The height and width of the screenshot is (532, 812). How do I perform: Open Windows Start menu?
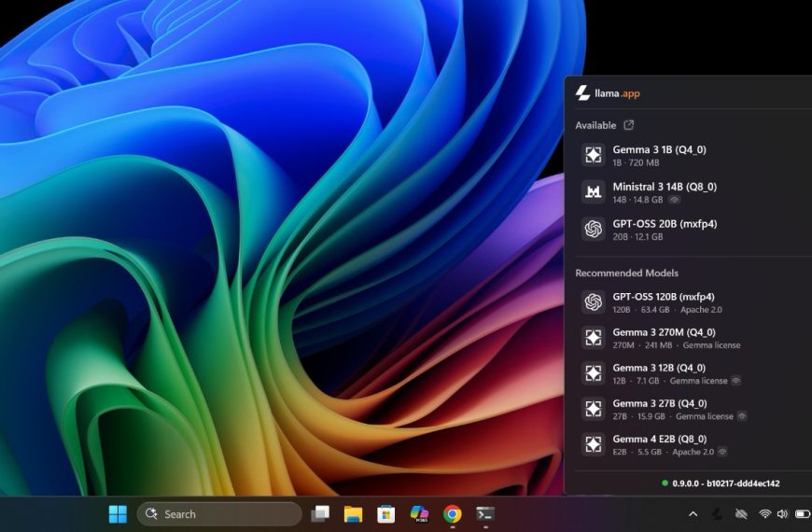(x=119, y=514)
